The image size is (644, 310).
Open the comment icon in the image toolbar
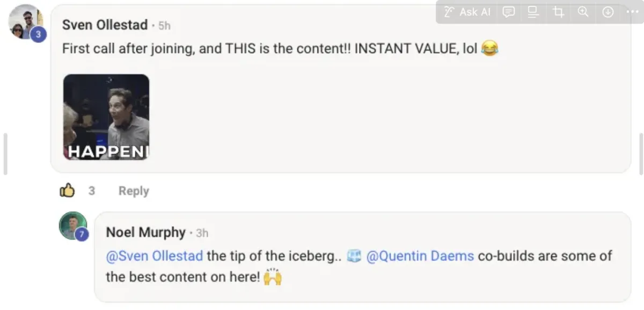508,12
